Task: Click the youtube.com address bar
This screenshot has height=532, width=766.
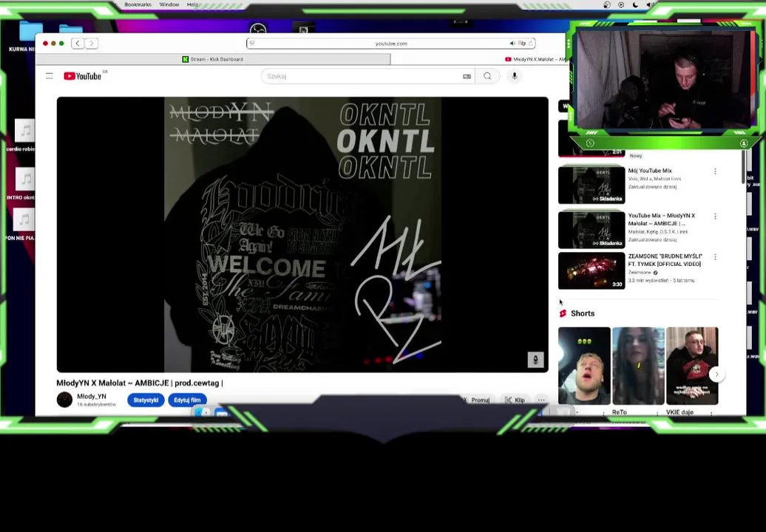Action: tap(391, 44)
